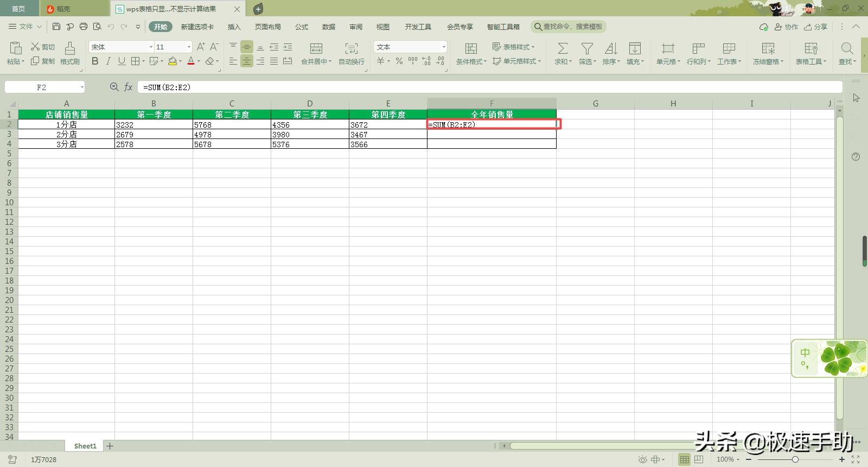Cut selection with 剪切
The width and height of the screenshot is (868, 467).
(43, 47)
